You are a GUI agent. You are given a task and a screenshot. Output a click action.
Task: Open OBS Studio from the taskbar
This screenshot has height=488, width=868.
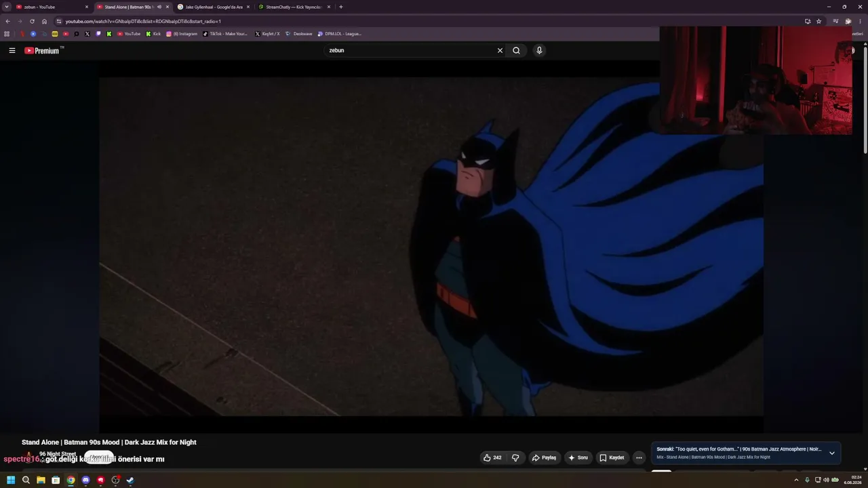coord(115,480)
